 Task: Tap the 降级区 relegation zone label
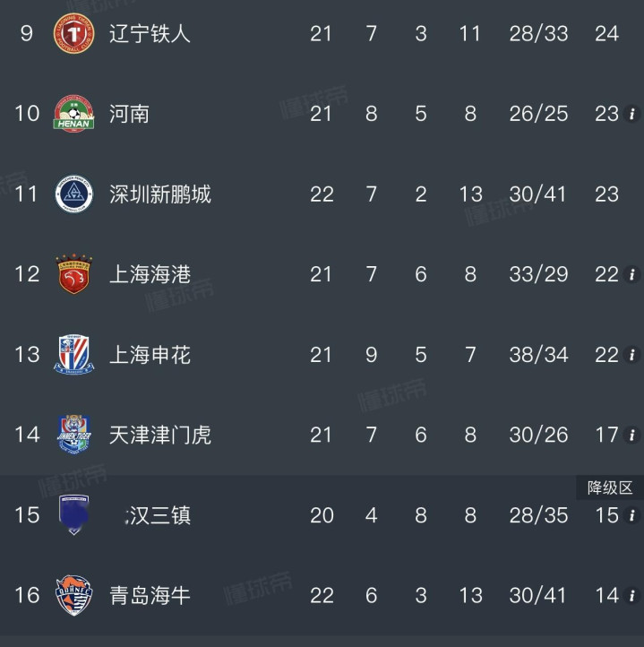point(610,487)
